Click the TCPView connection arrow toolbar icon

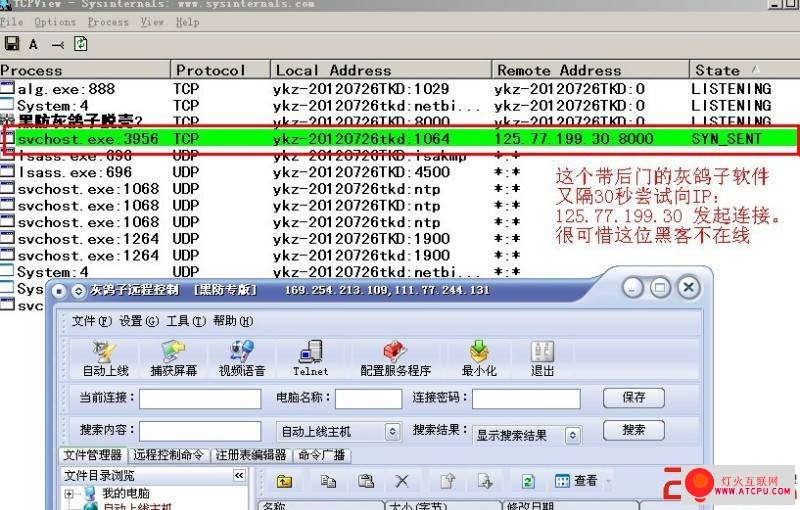coord(58,45)
